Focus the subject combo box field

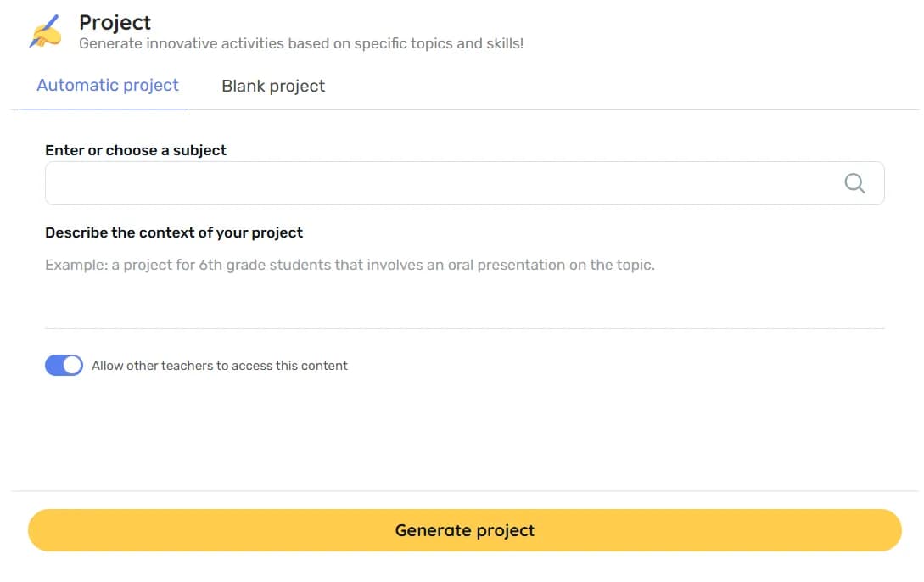click(441, 183)
